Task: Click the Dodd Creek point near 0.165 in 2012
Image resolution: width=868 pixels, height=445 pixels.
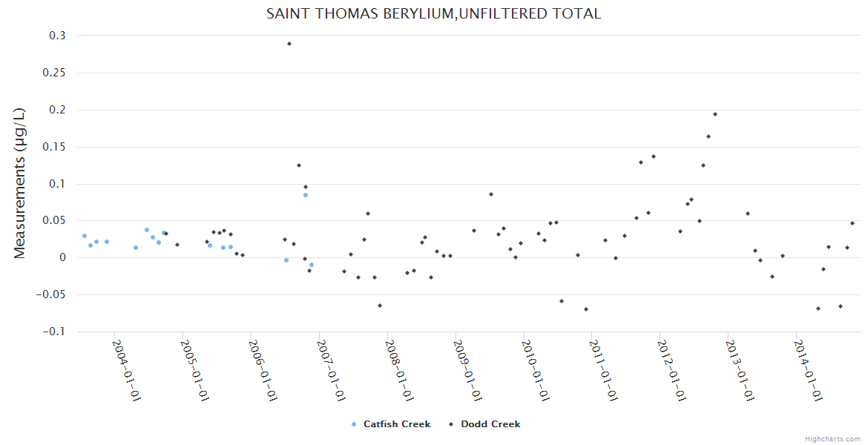Action: click(x=708, y=136)
